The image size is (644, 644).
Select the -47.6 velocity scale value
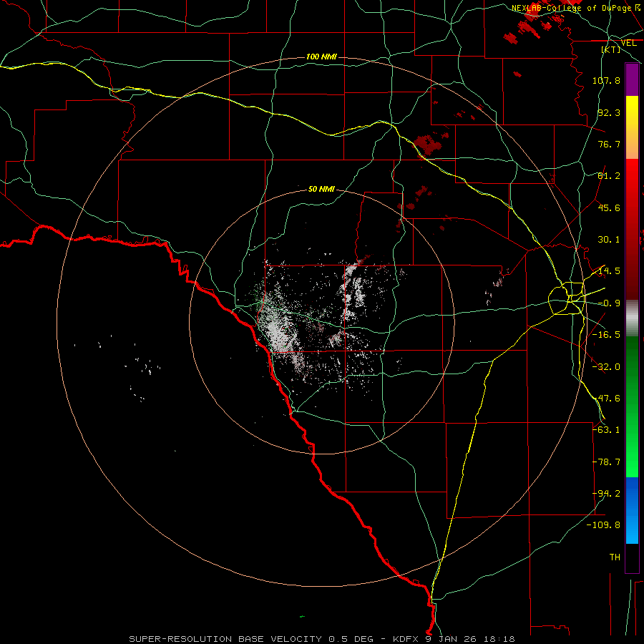pos(606,399)
